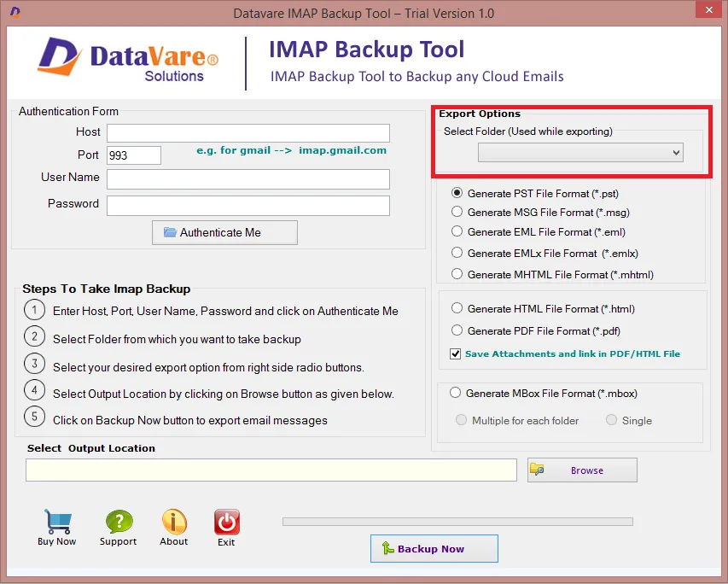The image size is (728, 584).
Task: Click Browse to choose output location
Action: click(582, 470)
